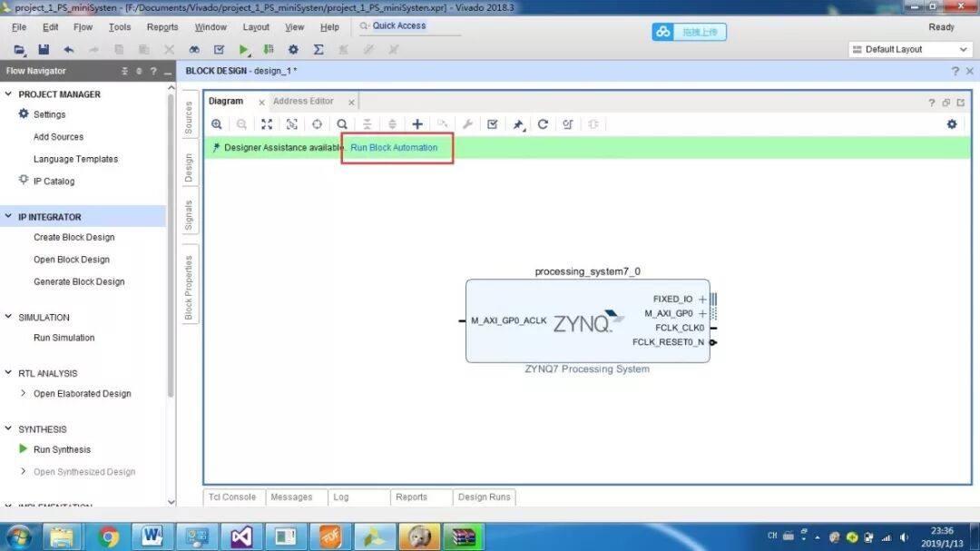The width and height of the screenshot is (980, 551).
Task: Click the Optimize Routing icon after refresh
Action: (x=567, y=123)
